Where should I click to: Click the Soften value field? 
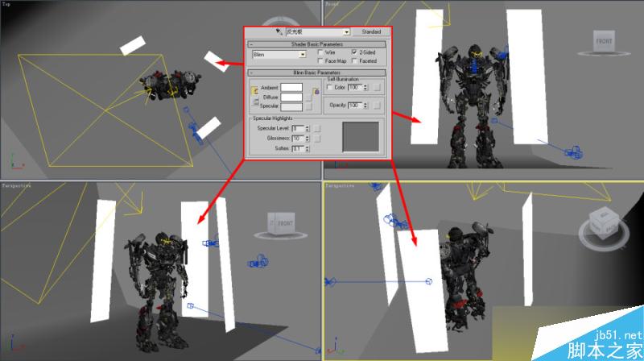(298, 148)
